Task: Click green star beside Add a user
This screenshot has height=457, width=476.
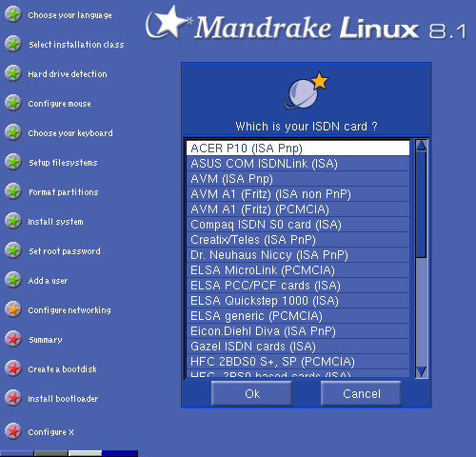Action: 13,280
